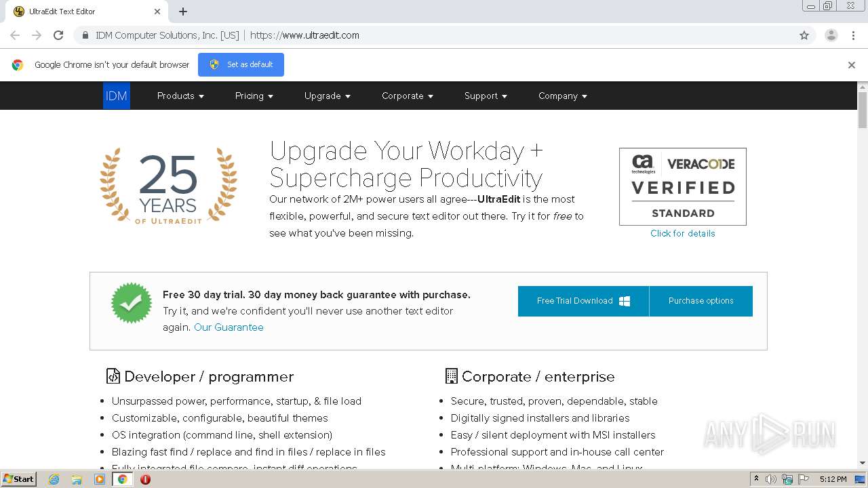The image size is (868, 488).
Task: Reload the page with the refresh icon
Action: point(58,35)
